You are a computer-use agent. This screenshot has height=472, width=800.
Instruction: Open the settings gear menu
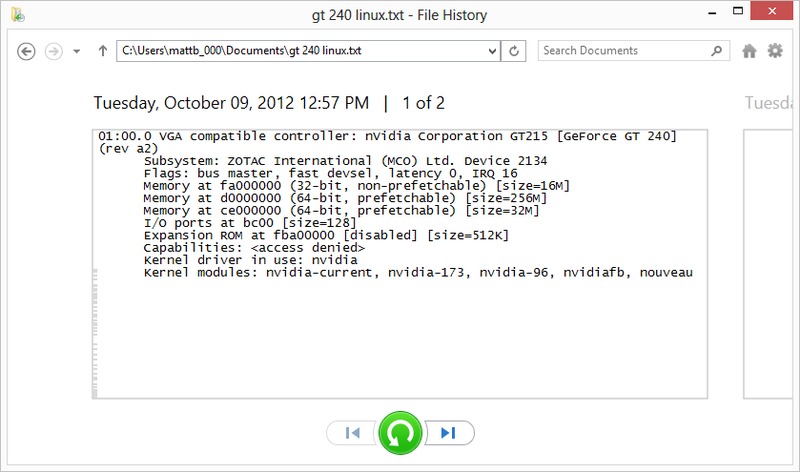coord(775,50)
